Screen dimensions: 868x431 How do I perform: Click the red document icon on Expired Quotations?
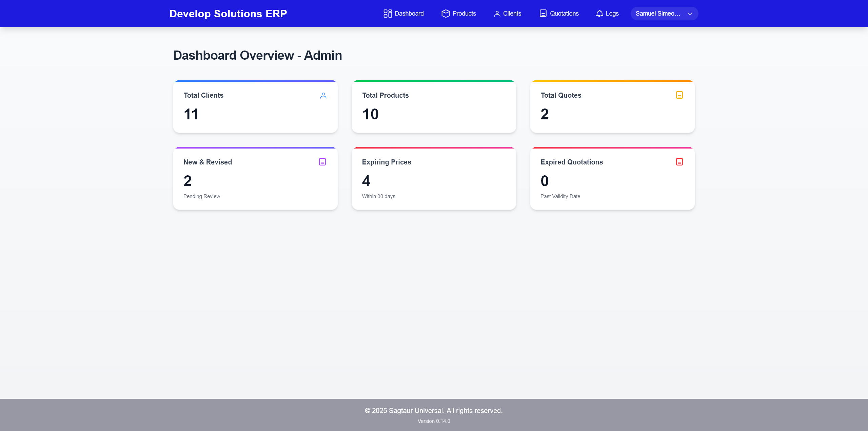[x=679, y=162]
